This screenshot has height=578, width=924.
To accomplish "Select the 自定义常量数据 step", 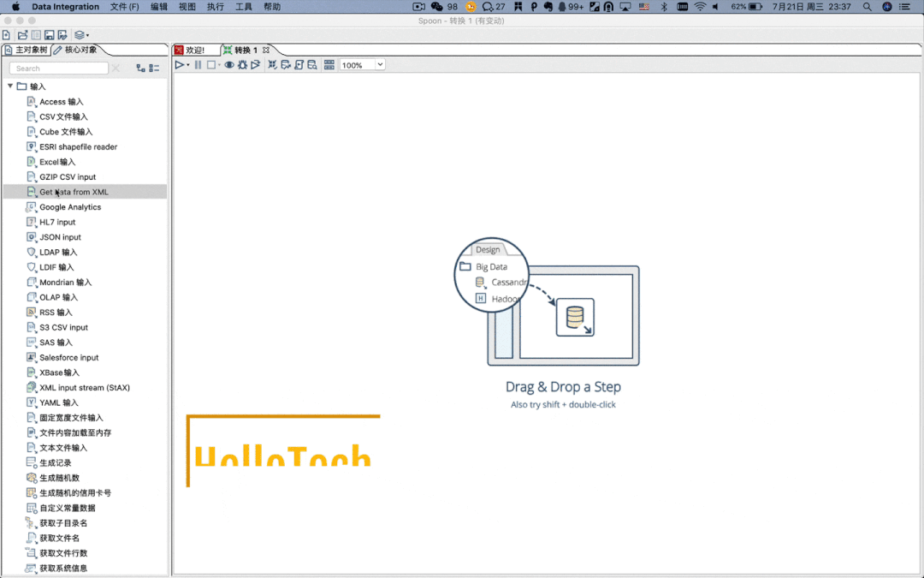I will pos(68,508).
